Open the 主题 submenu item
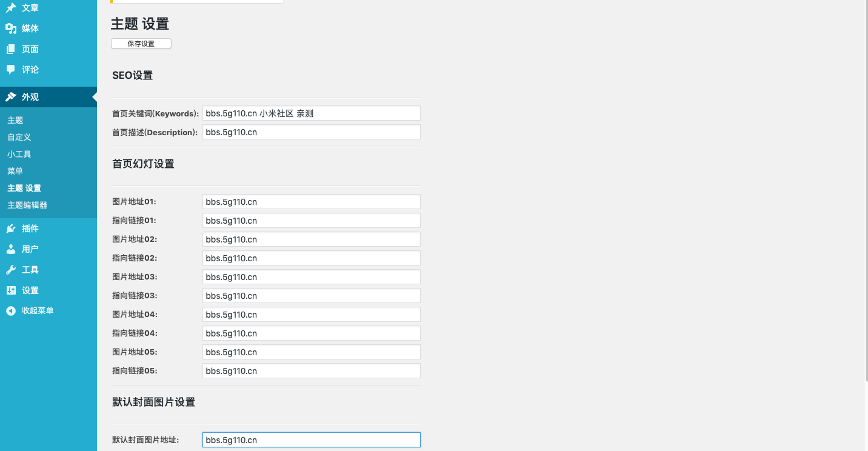Viewport: 868px width, 451px height. [x=15, y=121]
